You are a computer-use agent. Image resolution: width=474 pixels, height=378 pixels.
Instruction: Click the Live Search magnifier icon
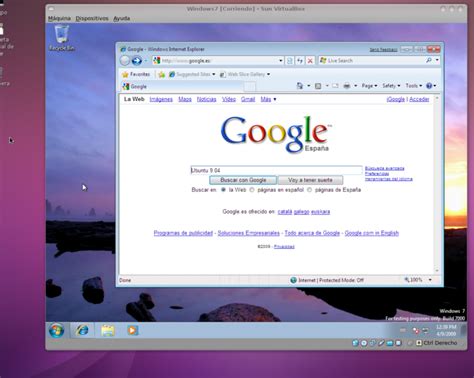[429, 60]
